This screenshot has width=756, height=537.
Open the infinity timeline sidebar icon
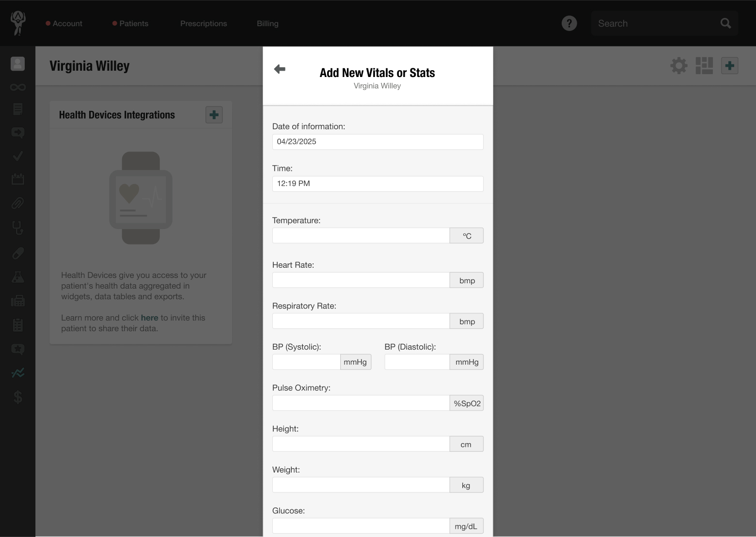pos(18,87)
